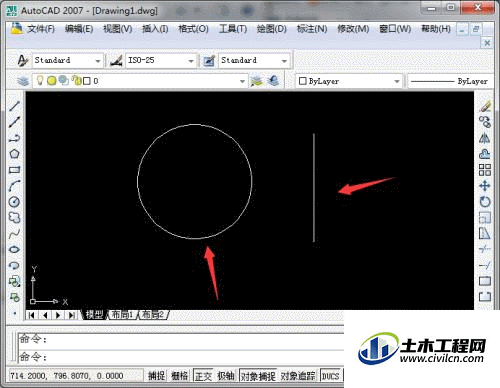The width and height of the screenshot is (500, 388).
Task: Select the Revision Cloud tool
Action: [x=14, y=218]
